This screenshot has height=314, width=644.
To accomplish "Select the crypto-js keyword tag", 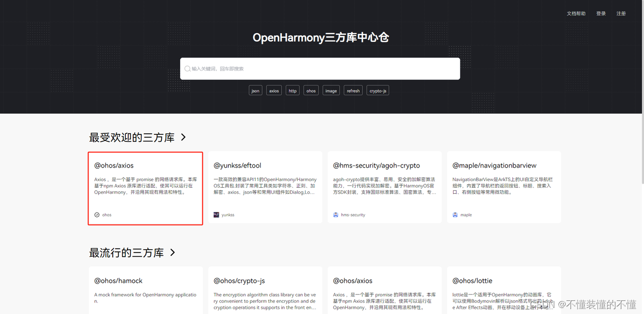I will click(378, 91).
